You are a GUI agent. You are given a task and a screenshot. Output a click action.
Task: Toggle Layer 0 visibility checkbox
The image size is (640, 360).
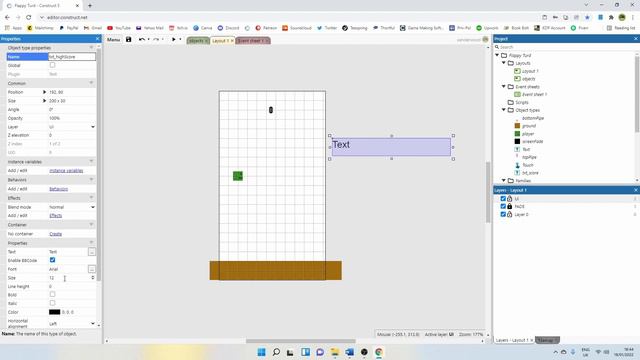(x=503, y=214)
